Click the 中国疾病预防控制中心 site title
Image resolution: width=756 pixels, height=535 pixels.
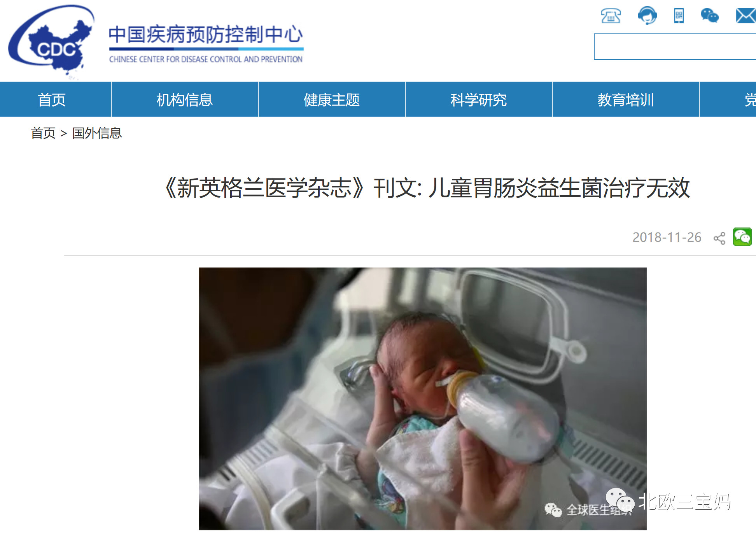pos(206,35)
